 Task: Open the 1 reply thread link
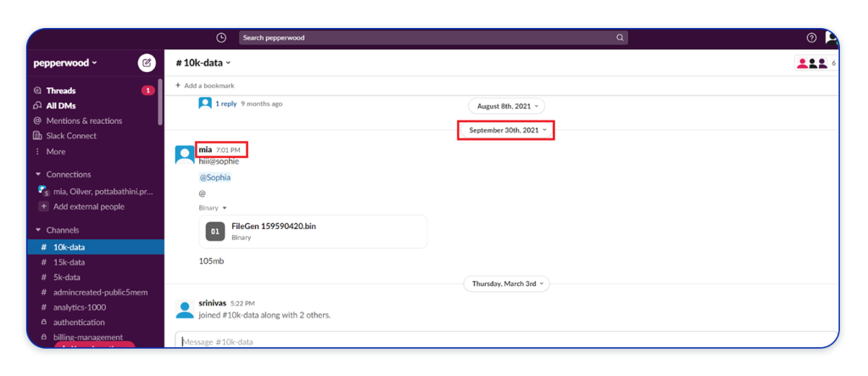pos(225,104)
